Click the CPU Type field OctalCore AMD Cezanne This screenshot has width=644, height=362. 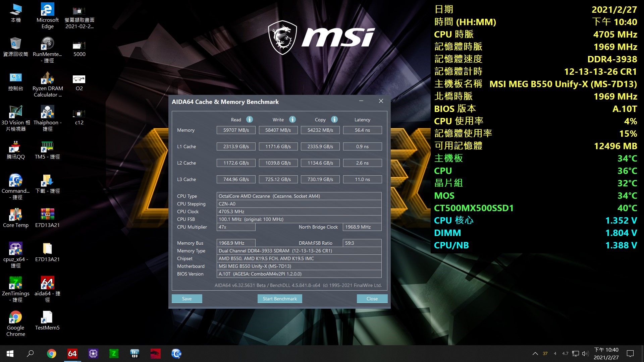coord(299,196)
